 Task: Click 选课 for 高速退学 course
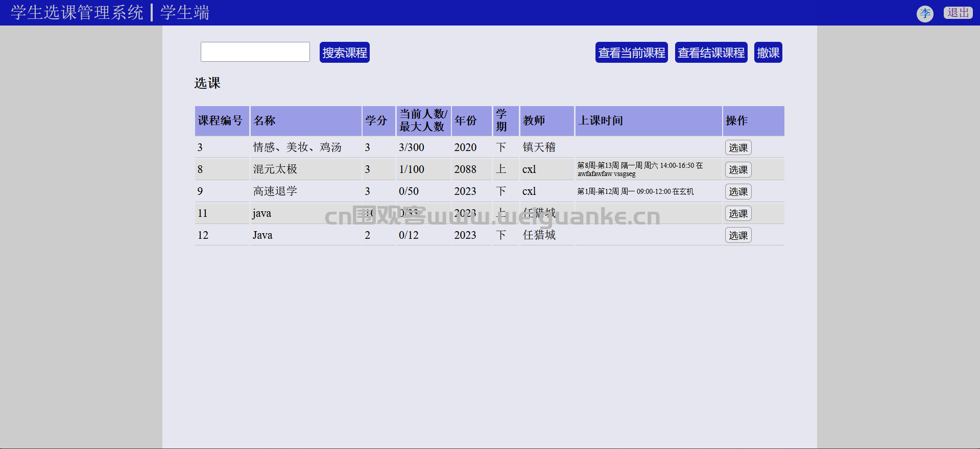738,191
